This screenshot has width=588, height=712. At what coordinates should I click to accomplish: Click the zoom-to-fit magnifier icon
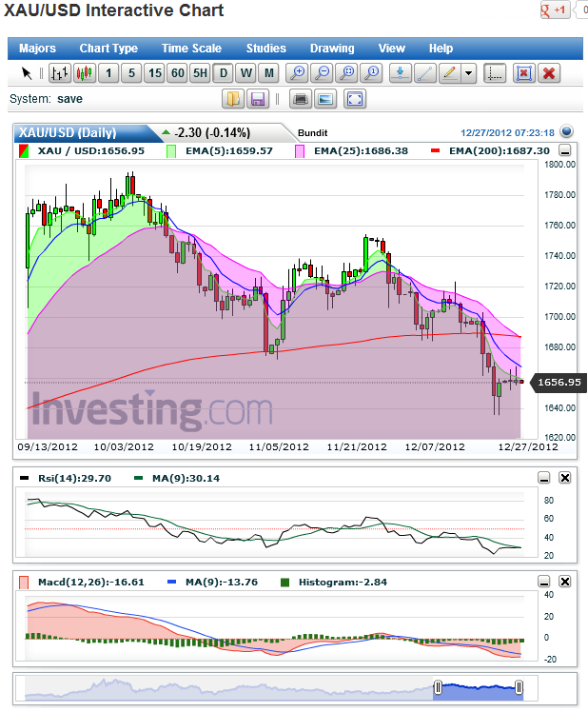(x=347, y=73)
